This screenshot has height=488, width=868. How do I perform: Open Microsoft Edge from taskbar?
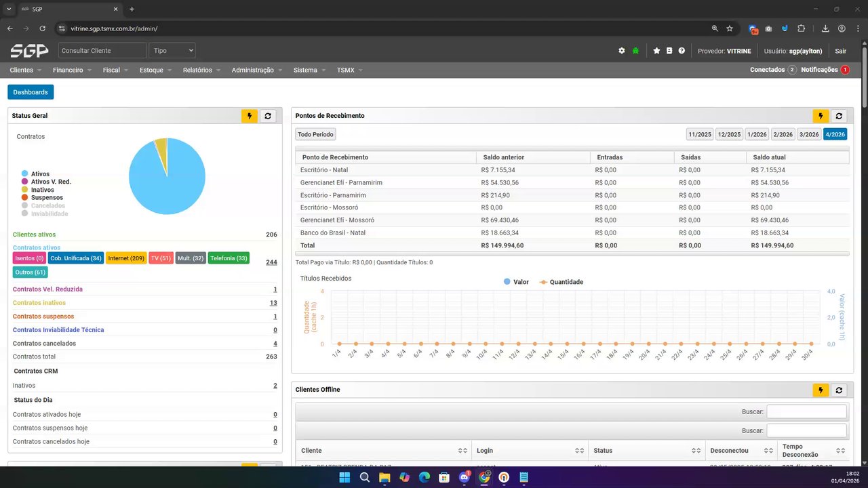pos(425,477)
